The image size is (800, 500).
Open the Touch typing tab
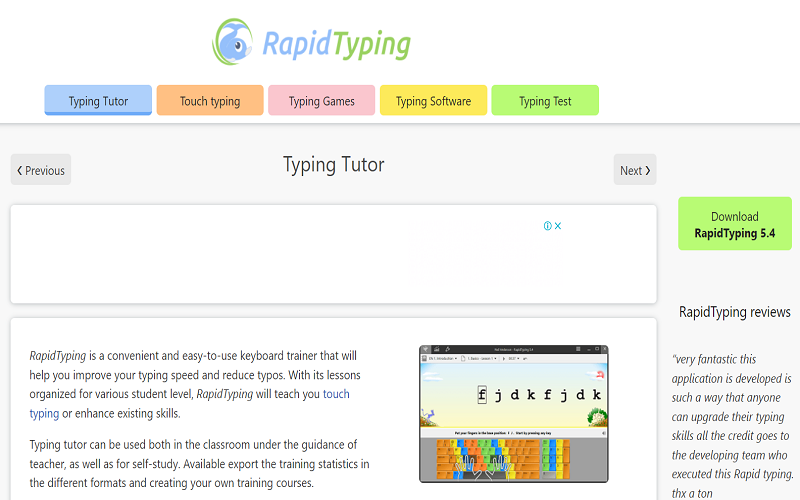[210, 101]
